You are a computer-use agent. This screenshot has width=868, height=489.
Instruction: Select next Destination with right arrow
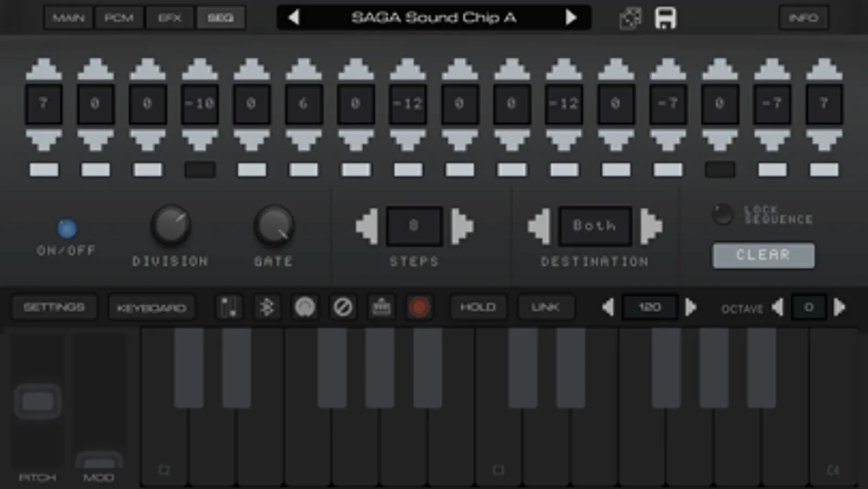(x=651, y=226)
